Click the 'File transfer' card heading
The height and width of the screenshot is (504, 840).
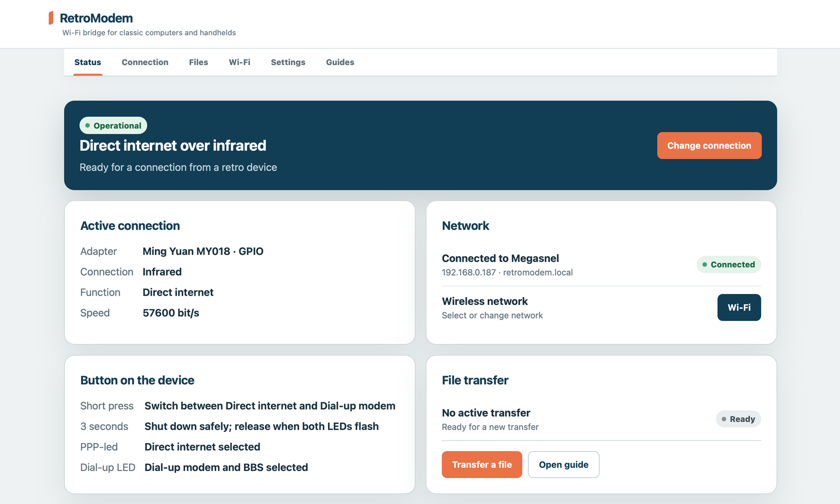click(475, 381)
